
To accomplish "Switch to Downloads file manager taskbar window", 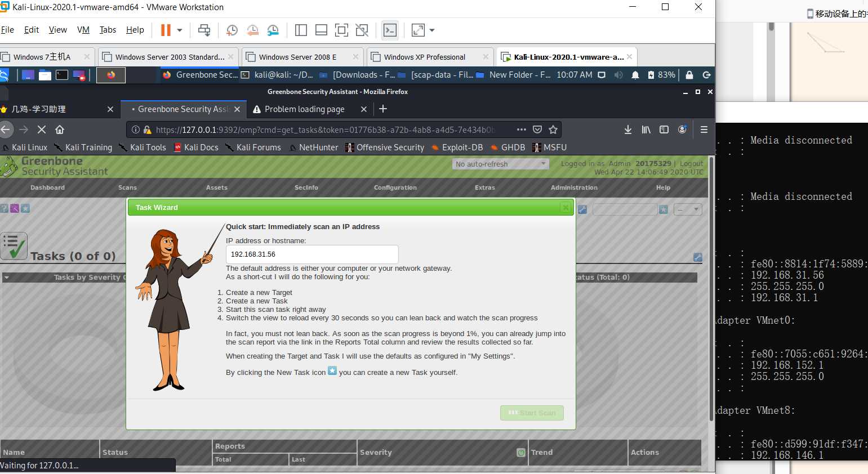I will (357, 75).
